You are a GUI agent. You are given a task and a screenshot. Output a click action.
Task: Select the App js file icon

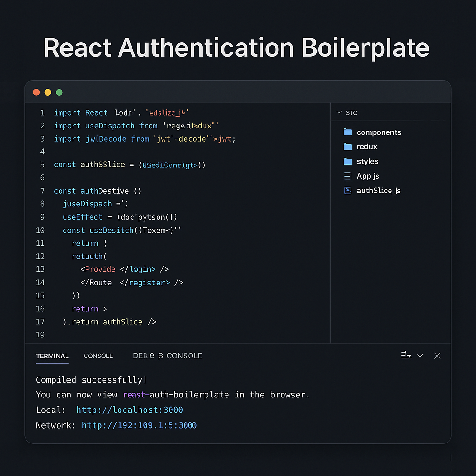pos(348,176)
